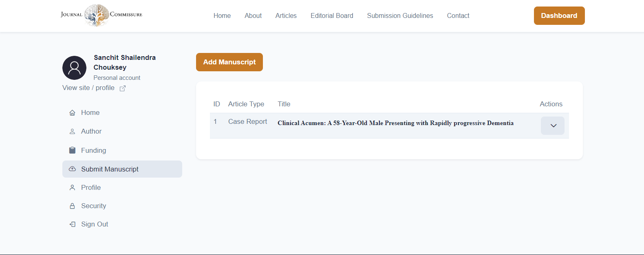Click the Security padlock icon

[x=72, y=206]
